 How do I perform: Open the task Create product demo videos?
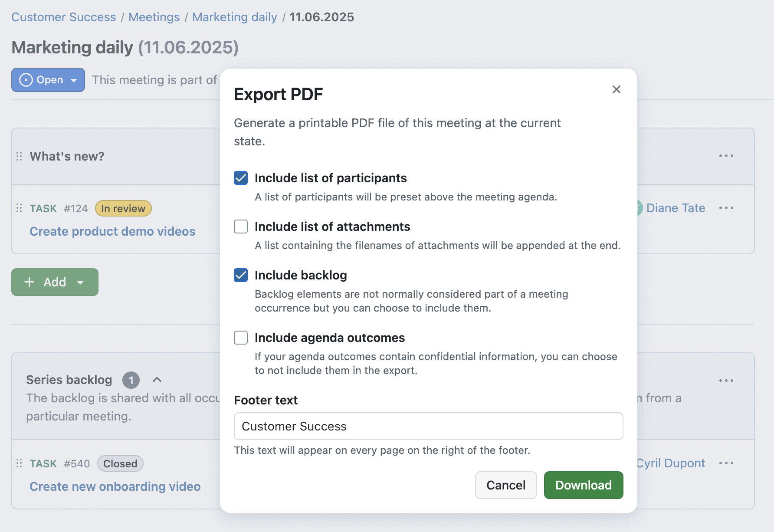tap(112, 231)
